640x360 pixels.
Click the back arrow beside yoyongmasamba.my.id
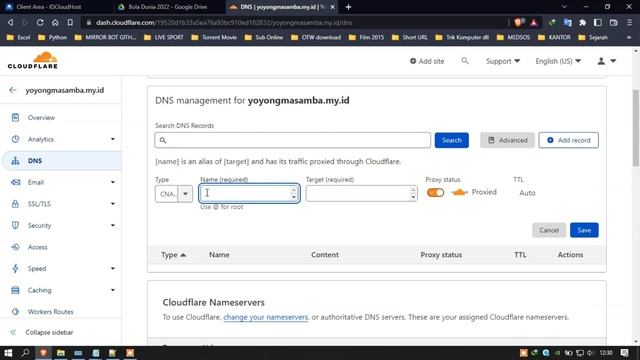click(x=13, y=90)
